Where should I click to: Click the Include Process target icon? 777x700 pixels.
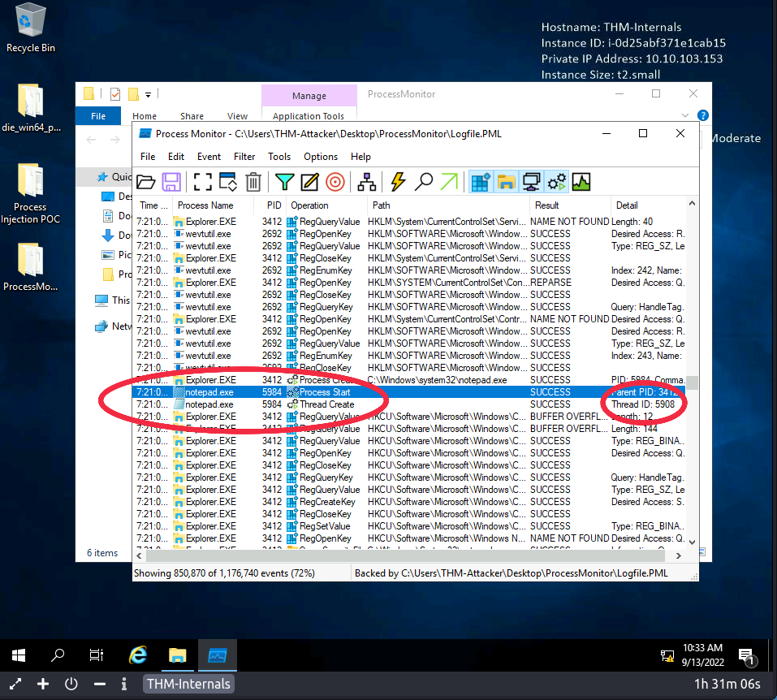point(335,182)
